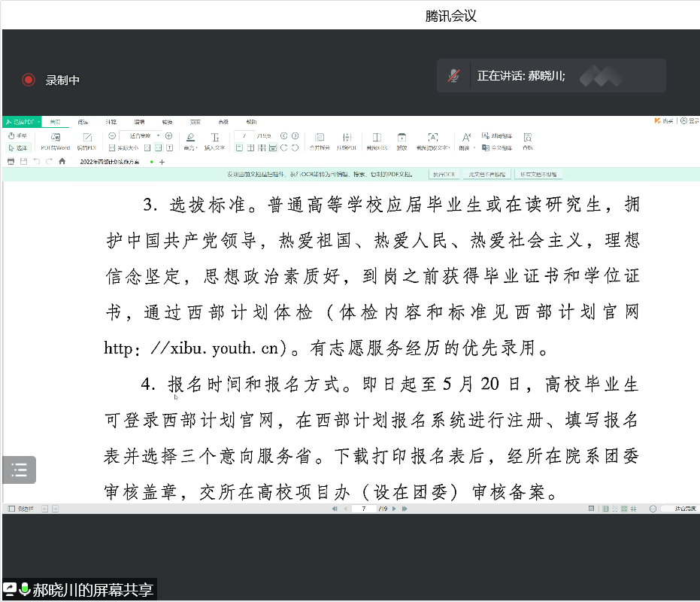Expand the zoom level fit-width dropdown

click(x=159, y=135)
